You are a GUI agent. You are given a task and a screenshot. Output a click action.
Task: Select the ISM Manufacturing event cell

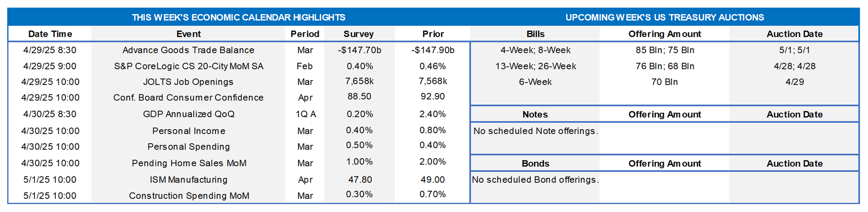(188, 180)
